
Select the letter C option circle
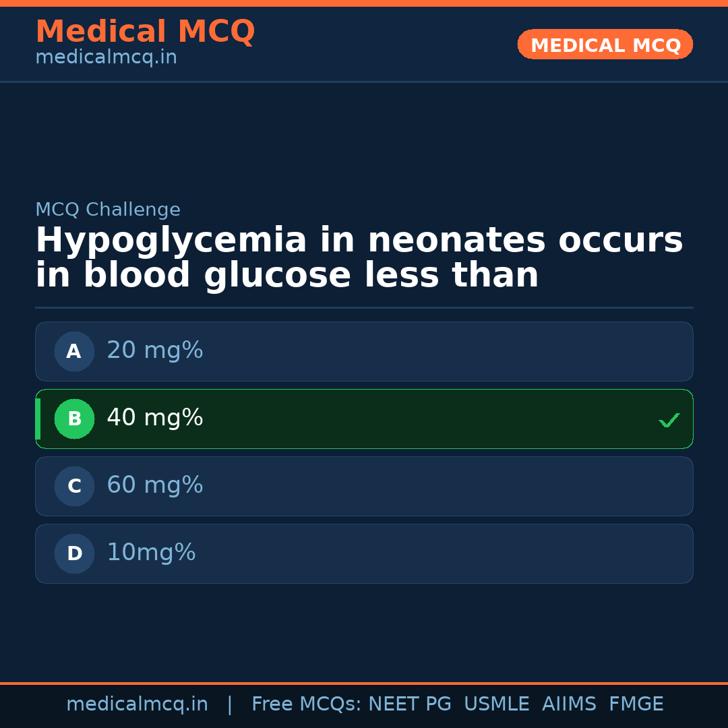[x=74, y=486]
